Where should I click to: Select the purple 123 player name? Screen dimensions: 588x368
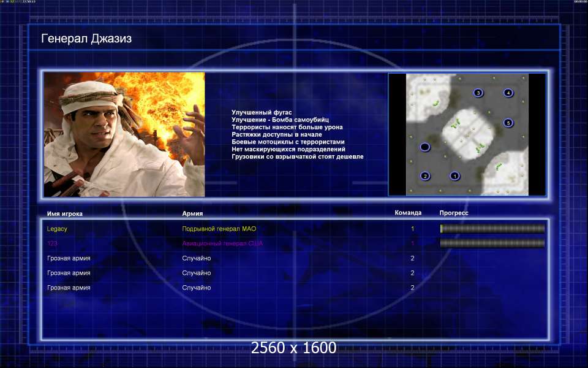[x=52, y=243]
